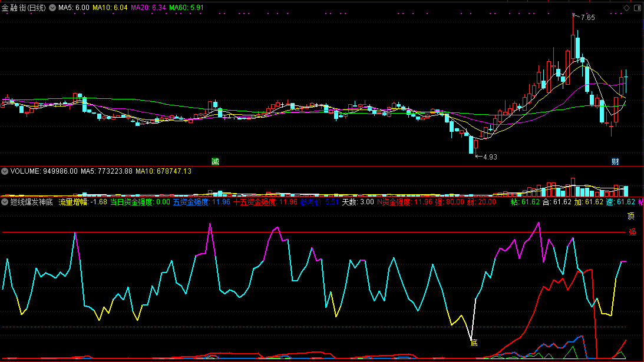
Task: Click the green 减 event marker
Action: coord(215,162)
